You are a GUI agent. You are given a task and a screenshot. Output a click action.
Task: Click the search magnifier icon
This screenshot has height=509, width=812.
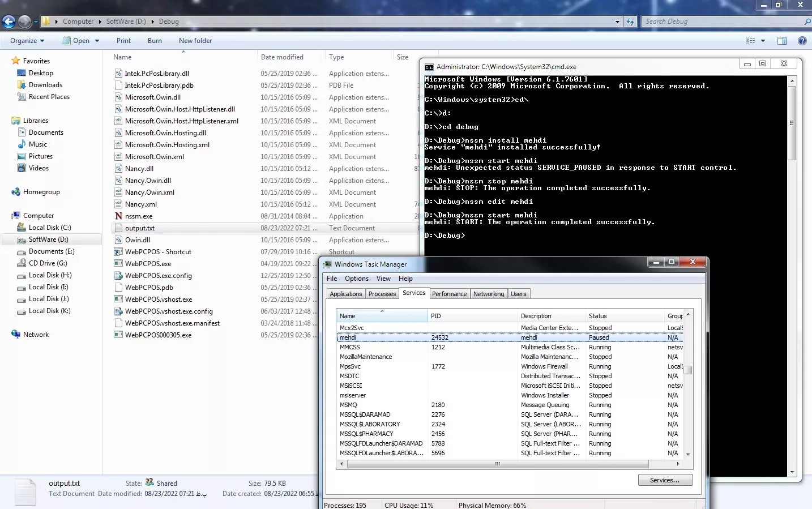click(807, 22)
